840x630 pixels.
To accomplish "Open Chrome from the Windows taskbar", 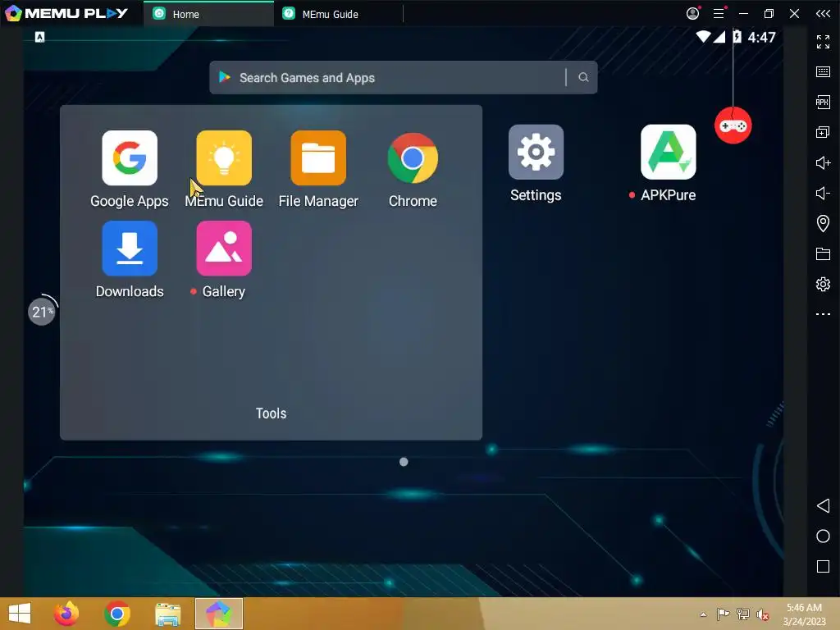I will click(116, 614).
